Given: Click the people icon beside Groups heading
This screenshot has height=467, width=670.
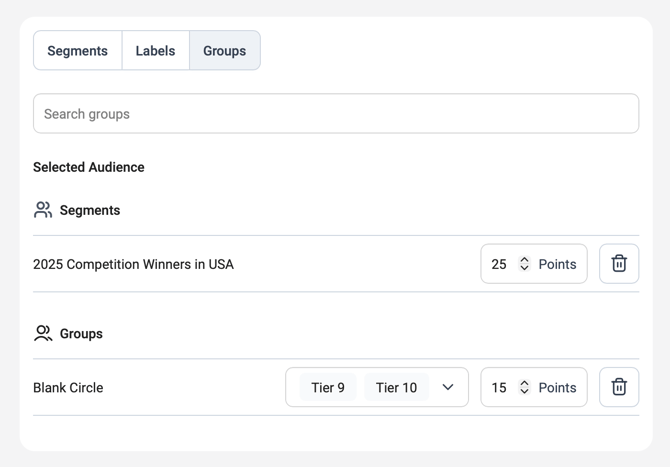Looking at the screenshot, I should pyautogui.click(x=43, y=333).
